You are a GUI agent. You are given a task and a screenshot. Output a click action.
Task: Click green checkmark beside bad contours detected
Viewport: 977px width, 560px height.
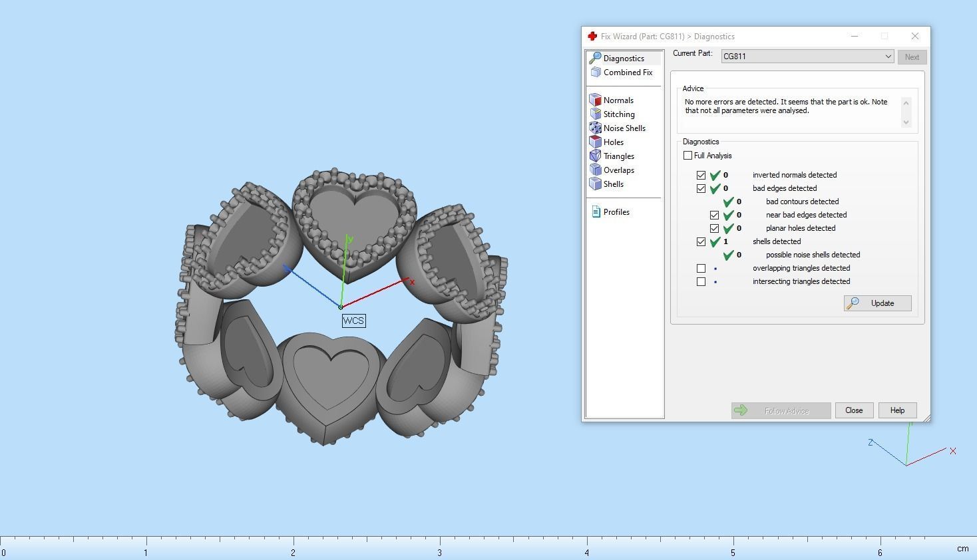coord(729,202)
